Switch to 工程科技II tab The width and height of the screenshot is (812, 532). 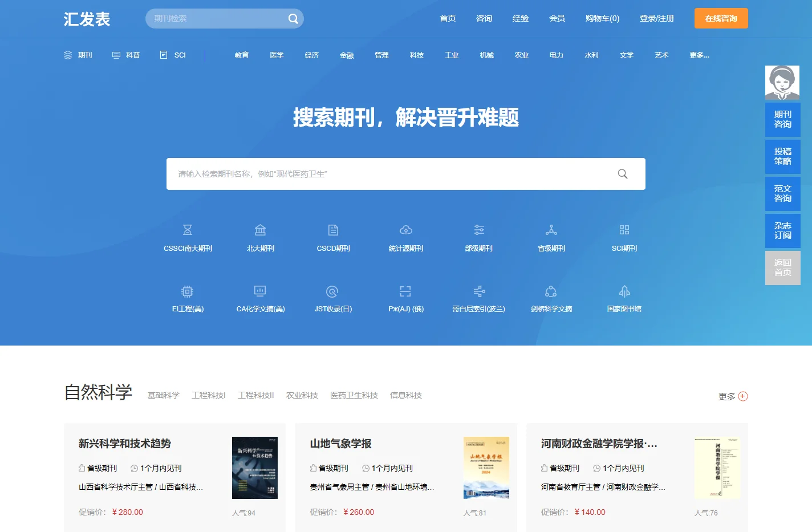256,395
